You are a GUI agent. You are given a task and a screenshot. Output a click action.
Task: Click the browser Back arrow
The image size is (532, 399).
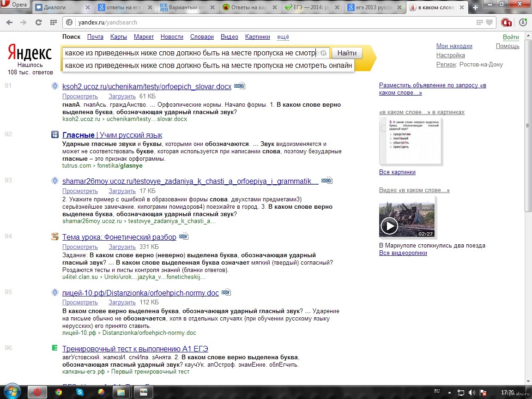point(9,22)
